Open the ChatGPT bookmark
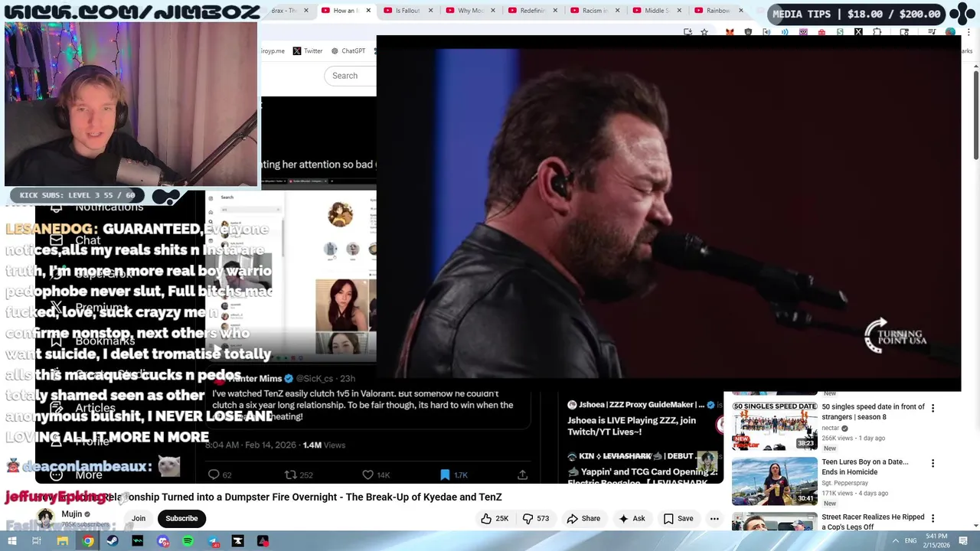 click(x=348, y=51)
